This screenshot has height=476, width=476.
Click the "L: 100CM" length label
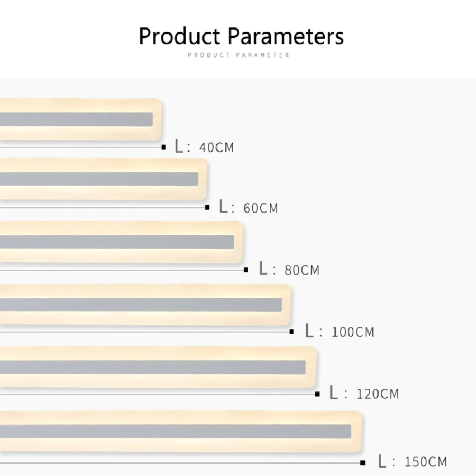[x=340, y=332]
